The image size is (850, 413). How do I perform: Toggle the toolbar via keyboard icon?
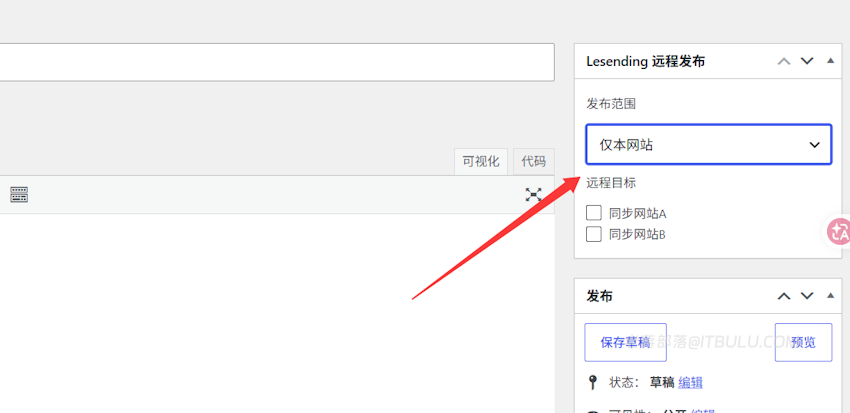click(19, 195)
